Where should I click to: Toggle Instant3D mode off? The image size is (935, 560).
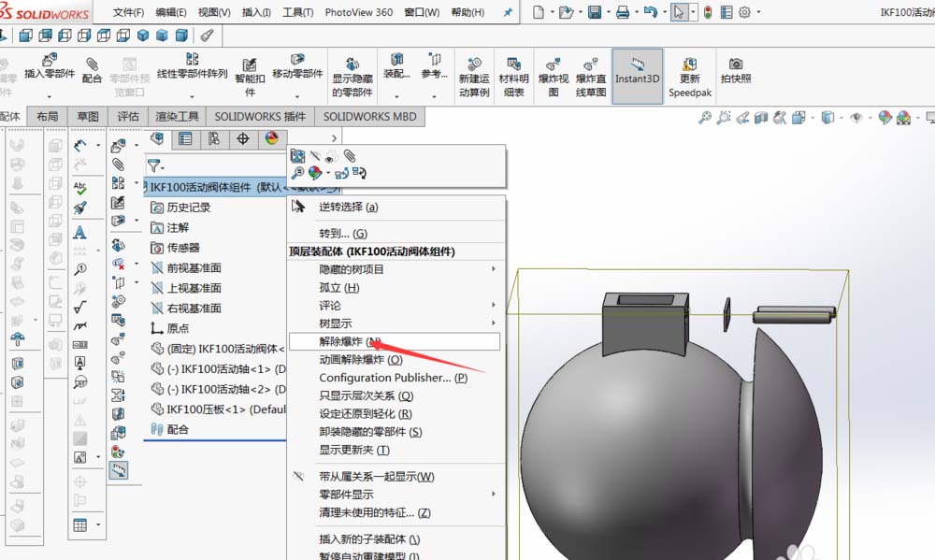[x=637, y=75]
